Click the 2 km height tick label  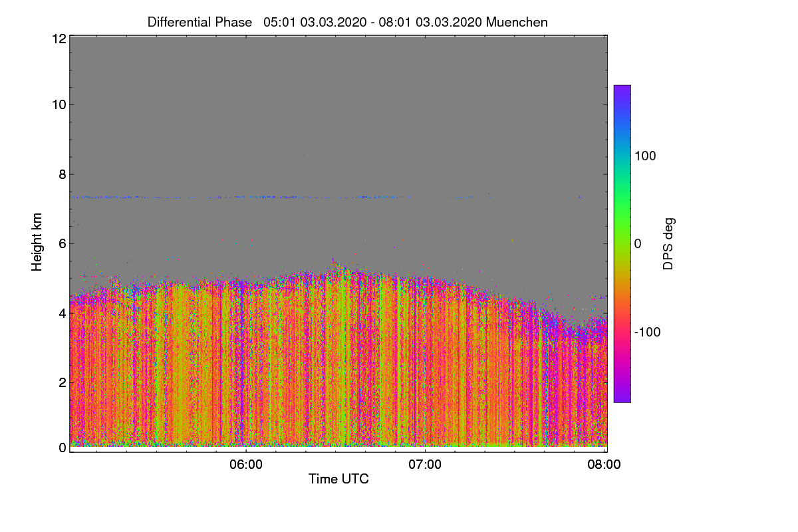(62, 382)
